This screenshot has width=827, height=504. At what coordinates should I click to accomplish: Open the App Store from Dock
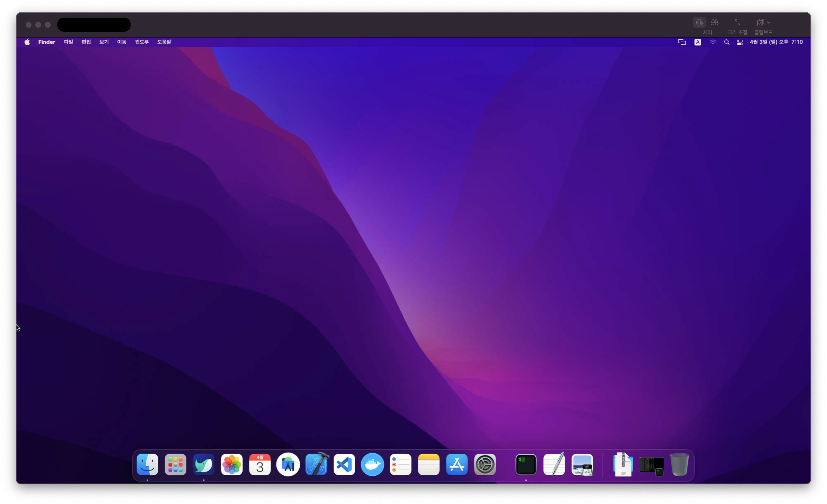456,464
